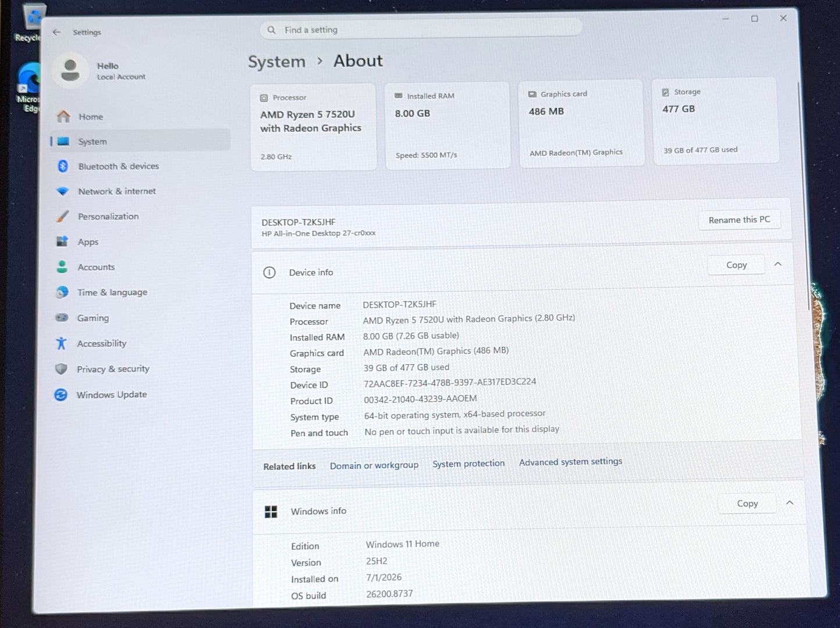Click the Windows Update sync icon
Screen dimensions: 840x628
[60, 394]
